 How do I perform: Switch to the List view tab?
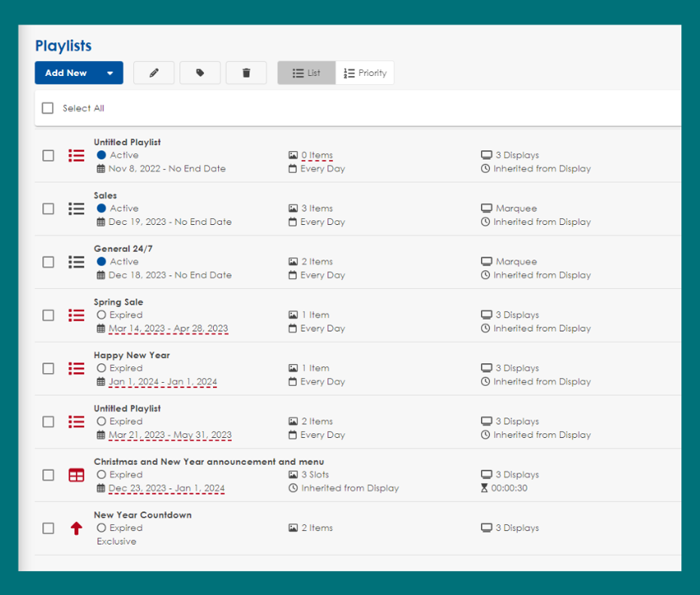point(306,73)
